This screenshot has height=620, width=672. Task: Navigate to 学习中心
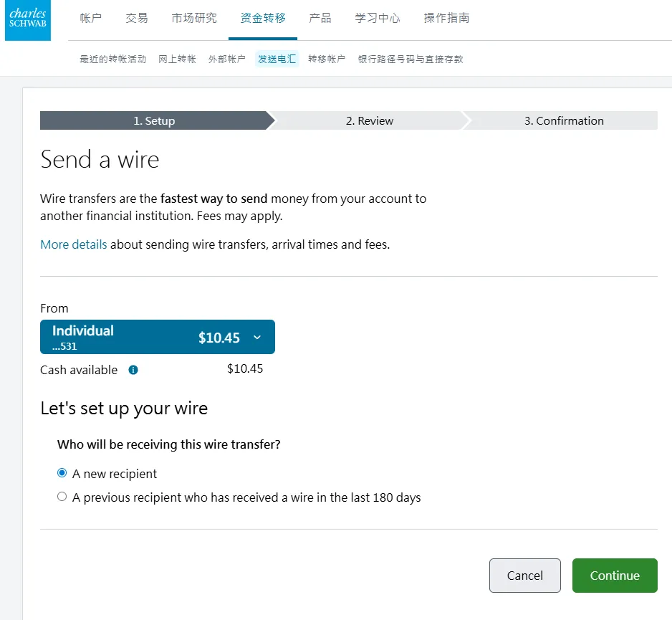coord(378,18)
